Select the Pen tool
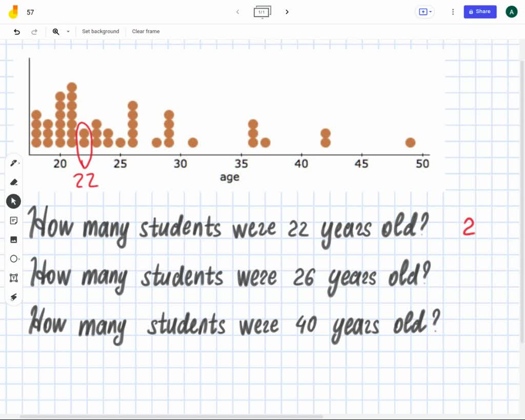 [x=14, y=162]
